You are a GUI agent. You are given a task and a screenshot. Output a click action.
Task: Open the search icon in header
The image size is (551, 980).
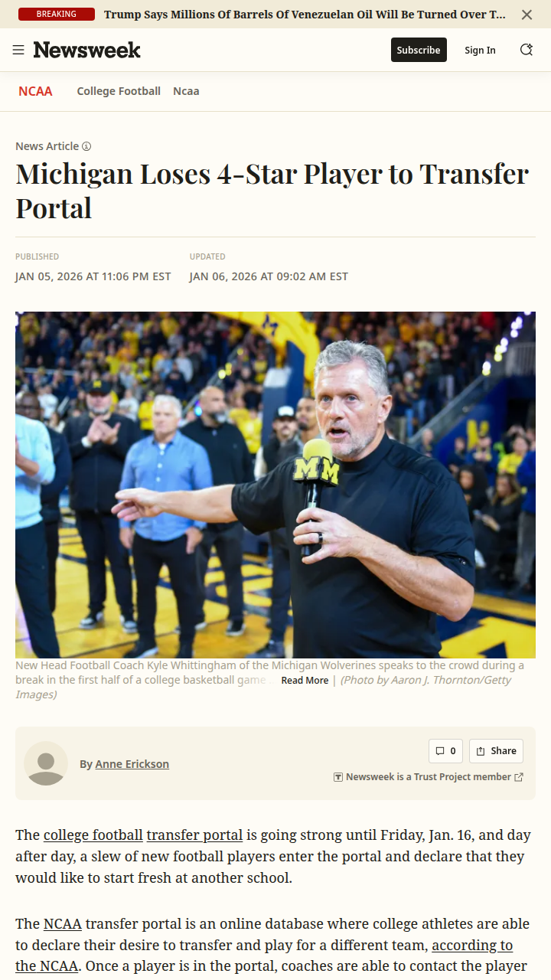(527, 50)
